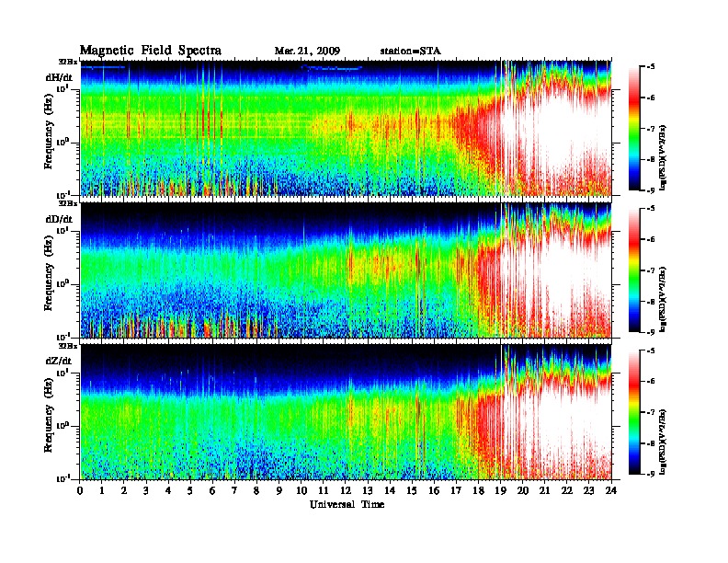Viewport: 728px width, 563px height.
Task: Click the date "Mar. 21, 2009"
Action: pos(307,52)
